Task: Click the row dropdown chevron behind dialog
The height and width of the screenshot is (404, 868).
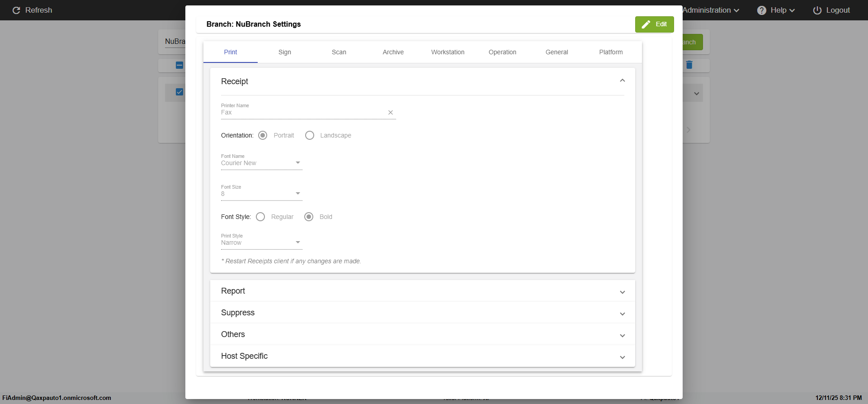Action: click(697, 94)
